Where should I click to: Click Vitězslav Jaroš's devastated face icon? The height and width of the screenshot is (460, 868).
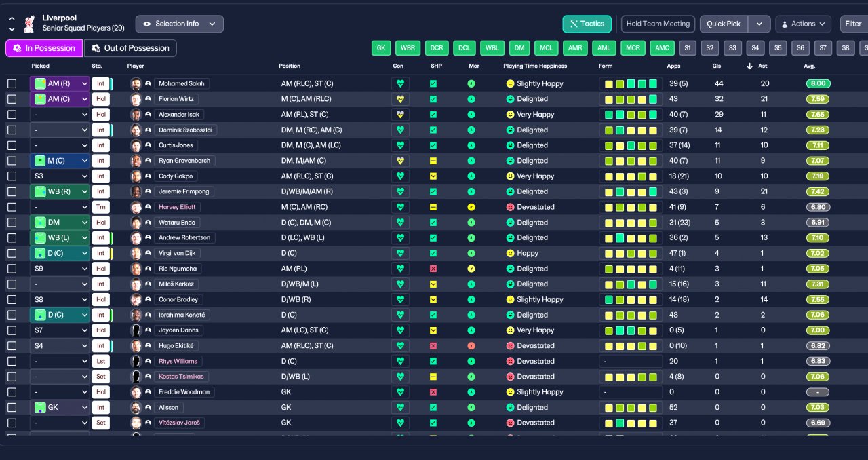(510, 423)
